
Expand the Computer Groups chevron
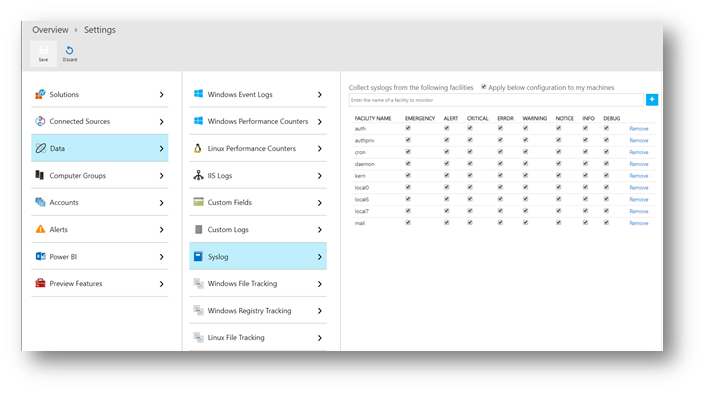tap(161, 176)
